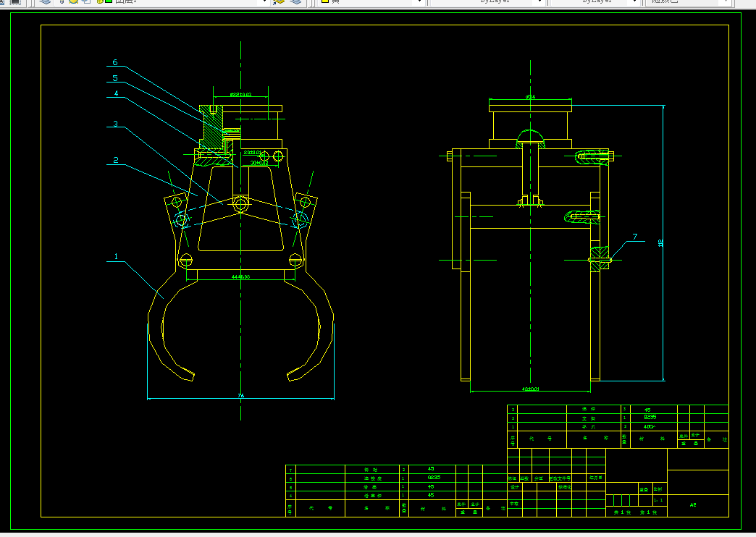The image size is (756, 537).
Task: Select the φ32±0.03 dimension text
Action: tap(240, 95)
